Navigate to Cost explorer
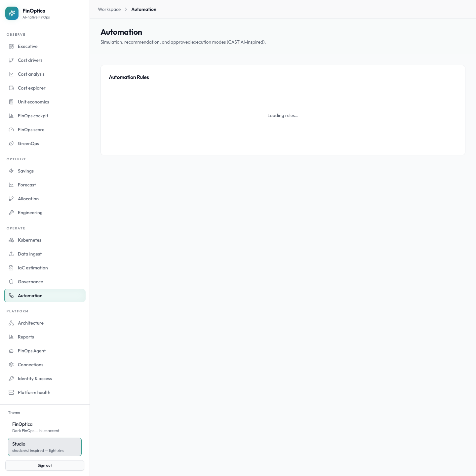Screen dimensions: 476x476 45,88
